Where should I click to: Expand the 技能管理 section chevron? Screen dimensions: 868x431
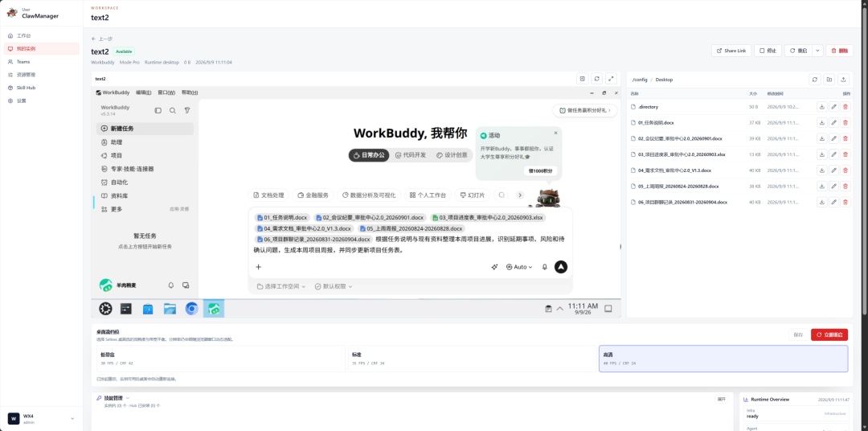tap(128, 398)
